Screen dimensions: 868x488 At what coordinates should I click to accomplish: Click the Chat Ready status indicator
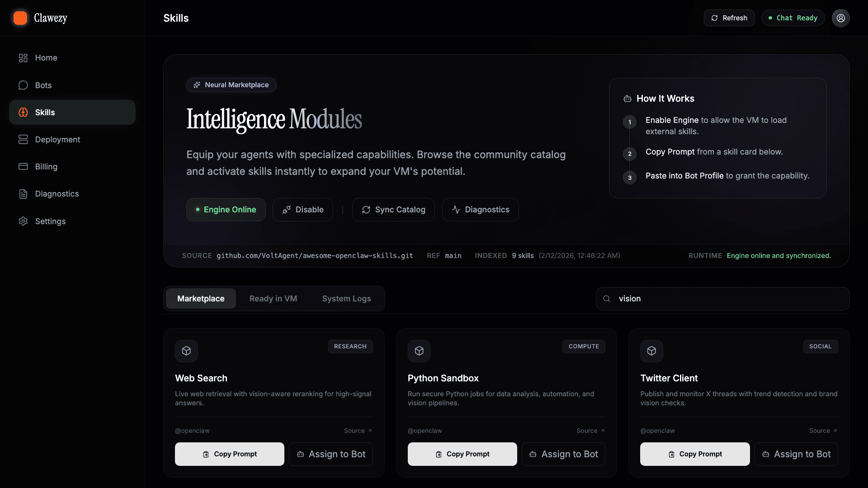coord(793,18)
